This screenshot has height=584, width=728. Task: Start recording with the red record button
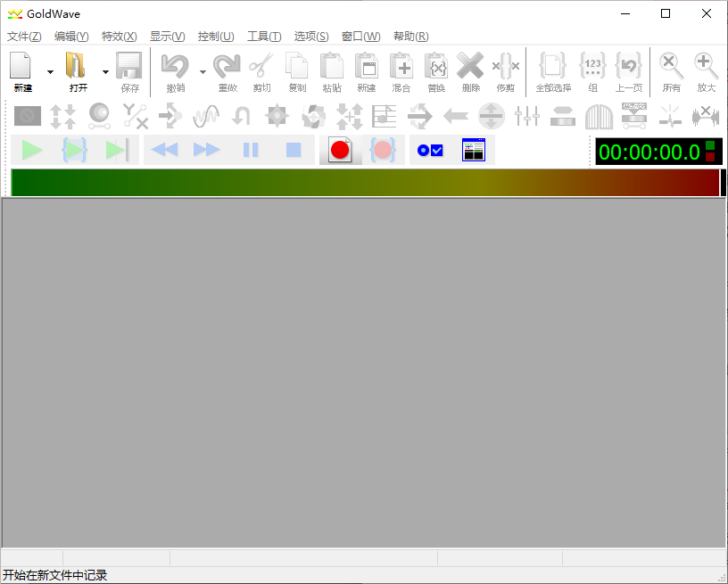[x=340, y=151]
